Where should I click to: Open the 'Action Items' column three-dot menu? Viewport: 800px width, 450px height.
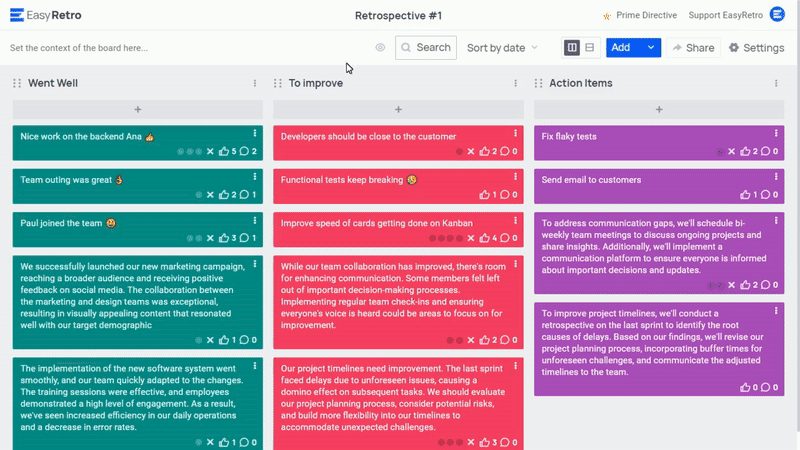(x=777, y=84)
